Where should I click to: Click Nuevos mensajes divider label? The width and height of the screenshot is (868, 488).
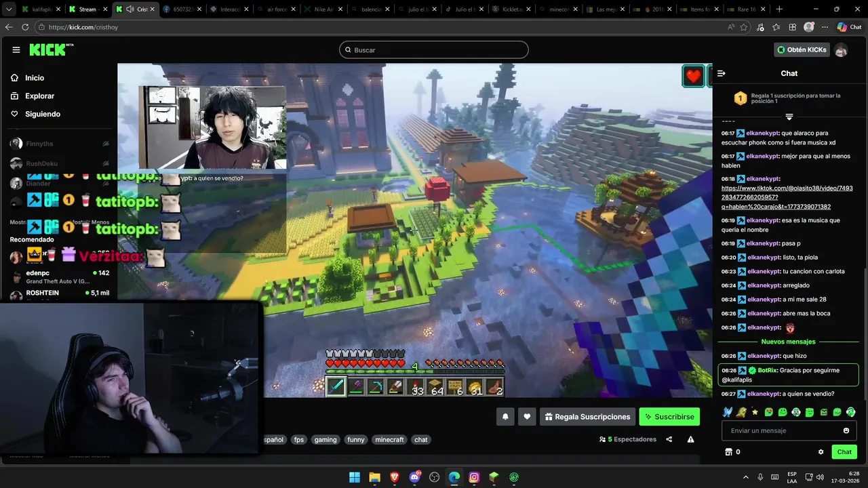click(788, 342)
